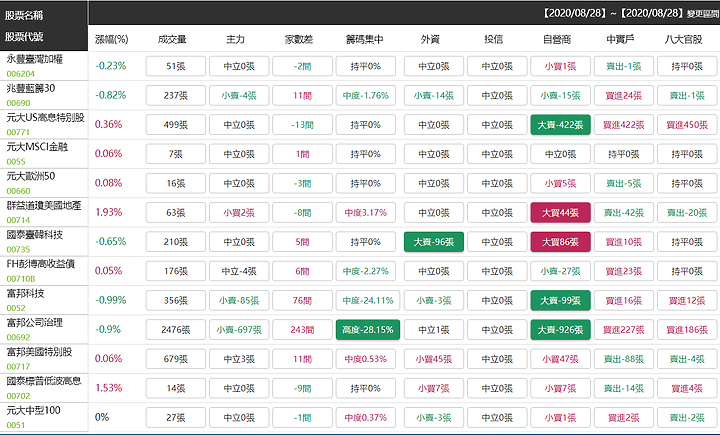Select stock name 富邦公司治理

click(34, 323)
